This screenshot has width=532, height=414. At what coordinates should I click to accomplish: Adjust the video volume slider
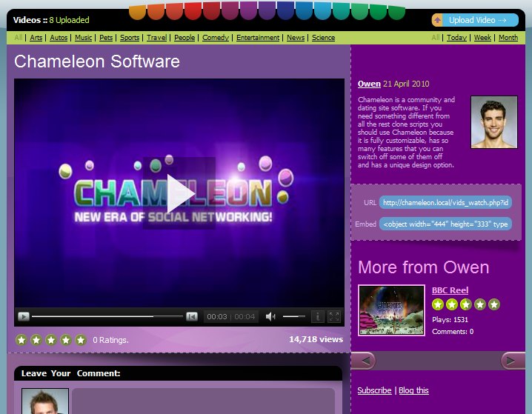[x=293, y=317]
